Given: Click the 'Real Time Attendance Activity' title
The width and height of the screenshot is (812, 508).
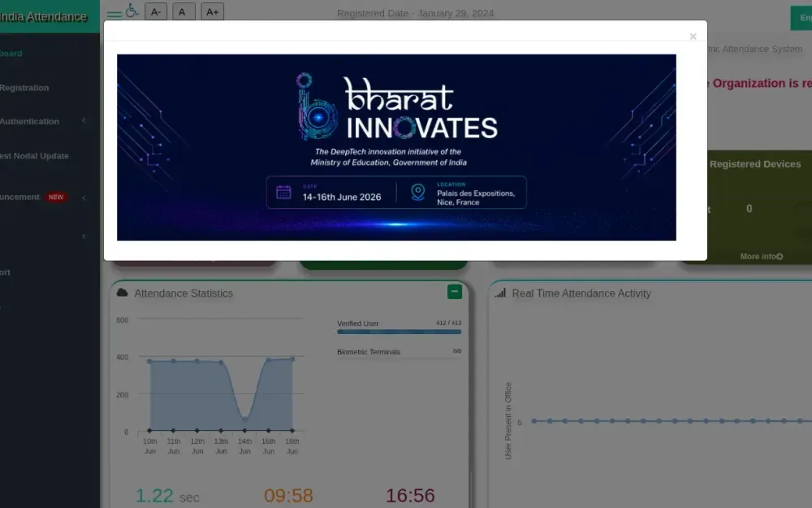Looking at the screenshot, I should tap(581, 293).
